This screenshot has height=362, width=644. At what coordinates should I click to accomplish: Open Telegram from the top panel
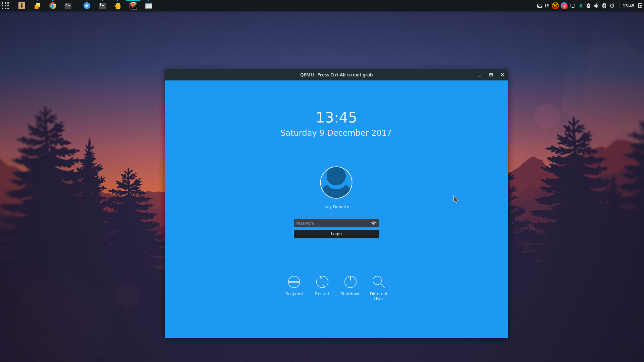[x=87, y=6]
